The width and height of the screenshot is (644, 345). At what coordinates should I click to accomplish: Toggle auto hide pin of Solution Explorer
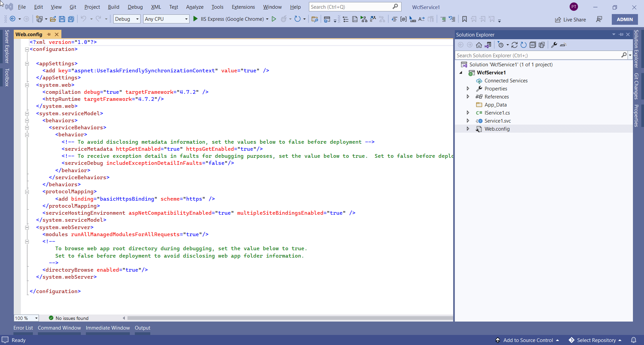(x=621, y=34)
